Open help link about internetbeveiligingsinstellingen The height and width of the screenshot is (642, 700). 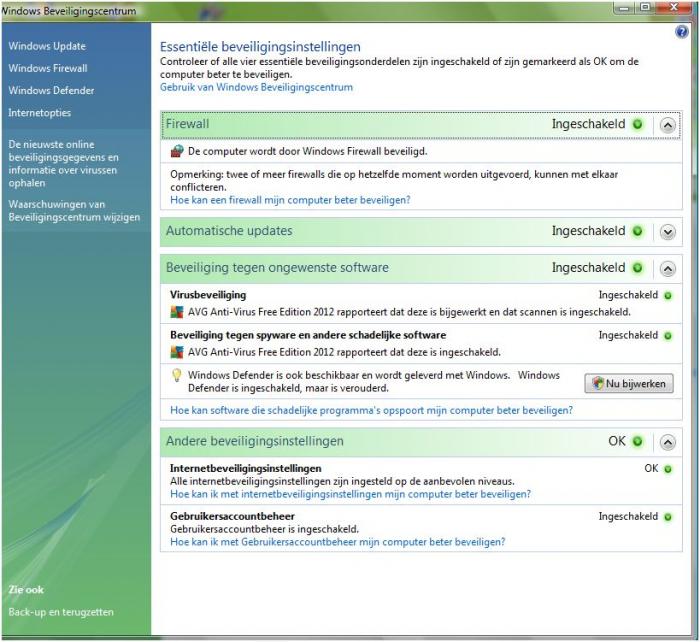tap(350, 494)
